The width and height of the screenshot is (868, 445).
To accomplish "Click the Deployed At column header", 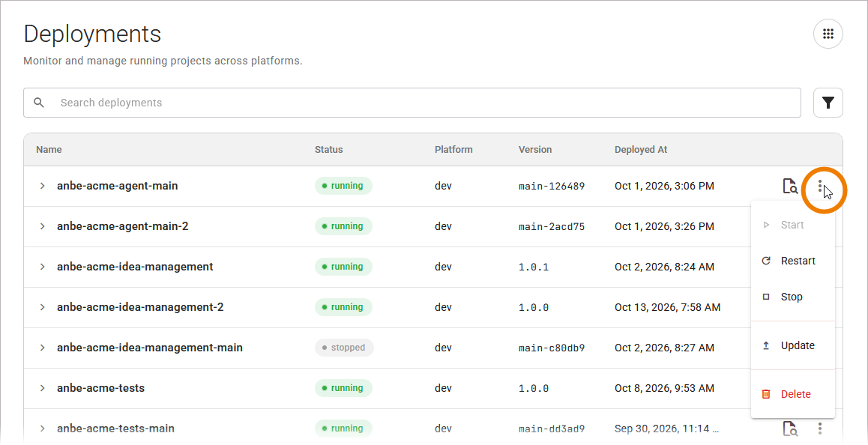I will (640, 149).
